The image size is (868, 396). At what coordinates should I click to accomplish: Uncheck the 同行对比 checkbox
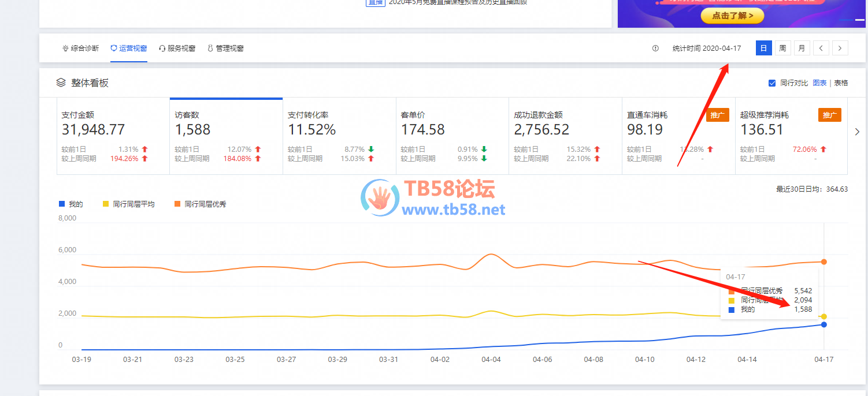(772, 83)
